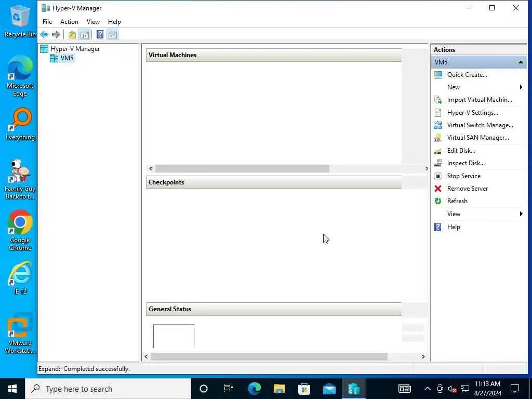Click the Help icon in Actions pane
The width and height of the screenshot is (532, 399).
[x=438, y=227]
